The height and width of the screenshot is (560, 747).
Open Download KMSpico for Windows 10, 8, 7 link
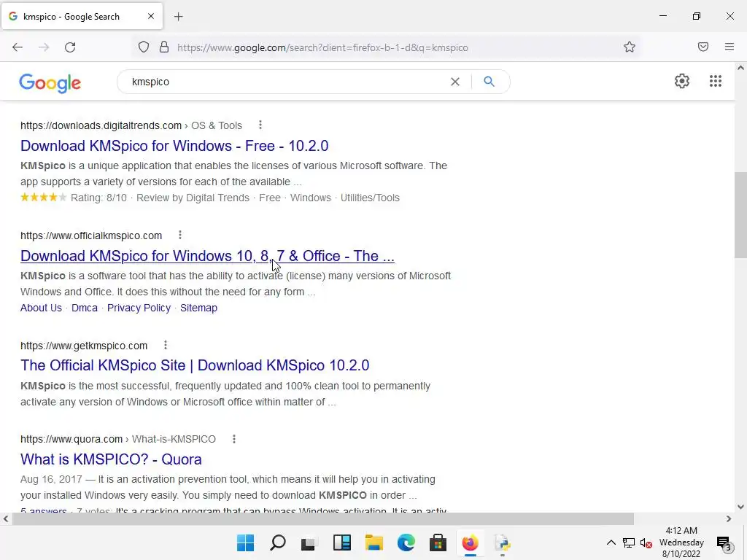tap(207, 256)
